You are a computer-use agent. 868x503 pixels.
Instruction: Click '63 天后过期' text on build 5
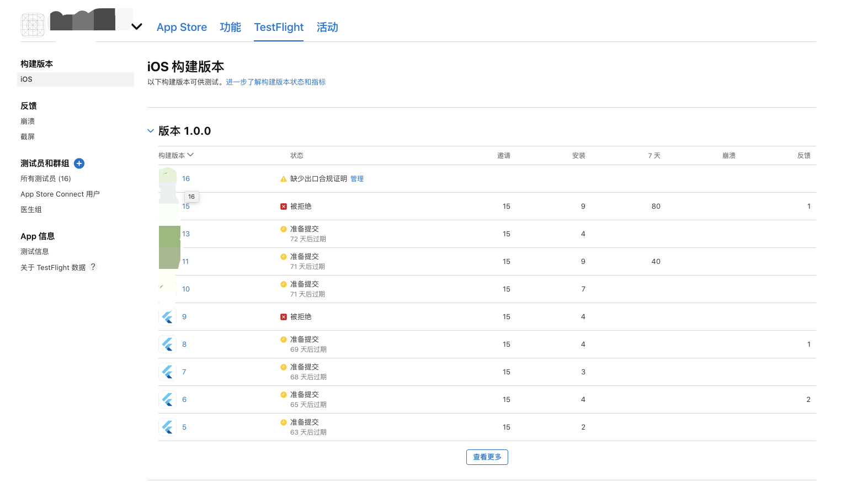coord(308,432)
